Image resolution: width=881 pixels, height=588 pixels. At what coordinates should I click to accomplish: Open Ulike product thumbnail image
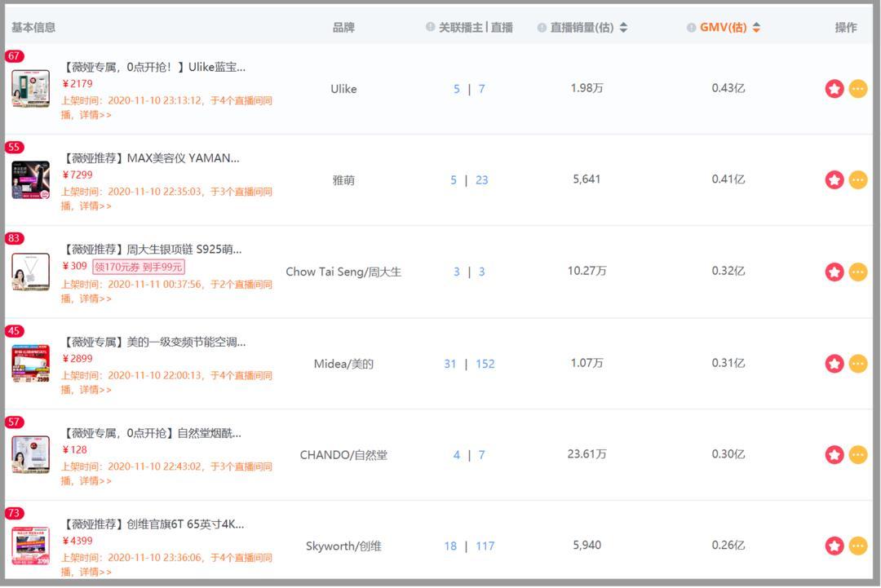[x=30, y=89]
